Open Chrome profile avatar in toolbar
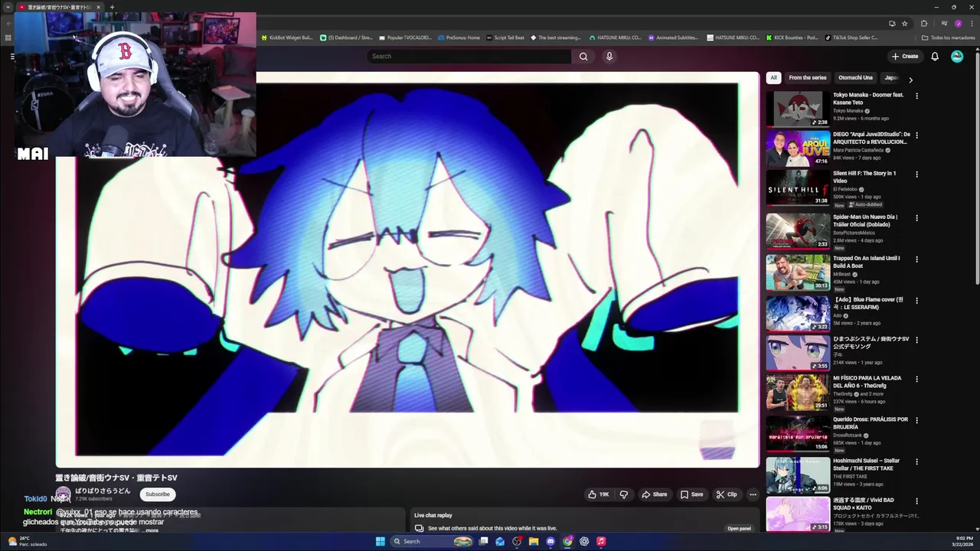This screenshot has height=551, width=980. (957, 24)
